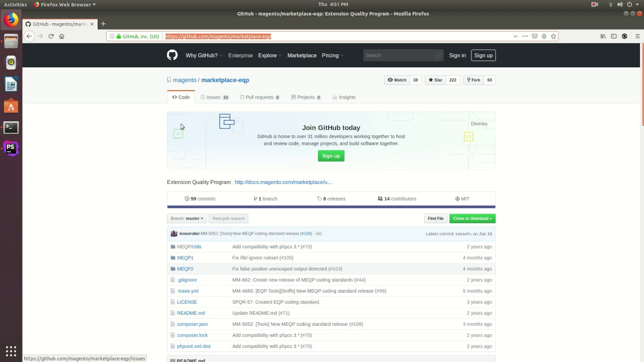Open .travis.yml file

pos(188,291)
